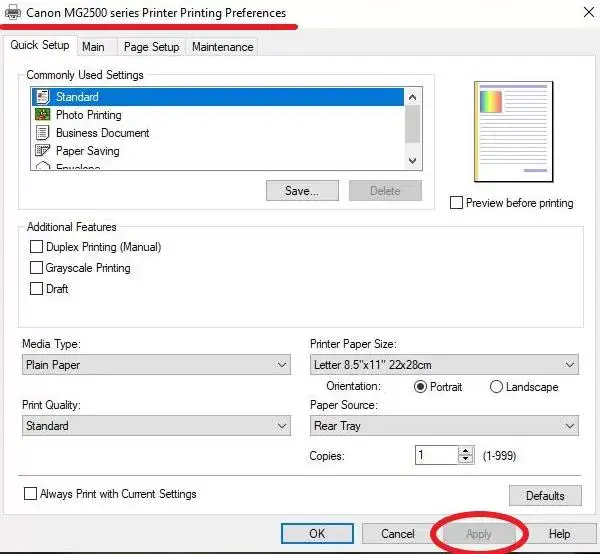The width and height of the screenshot is (600, 554).
Task: Click the Save... button
Action: [x=302, y=191]
